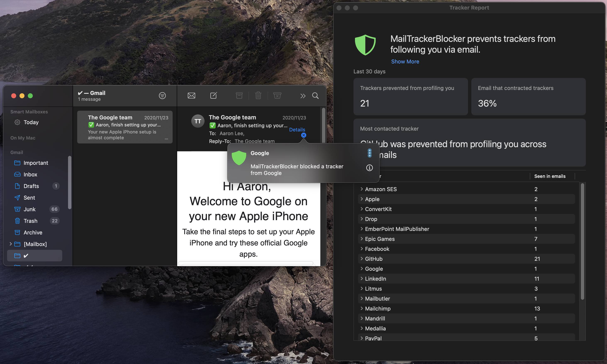Click Details link in email preview
The height and width of the screenshot is (364, 607).
297,130
